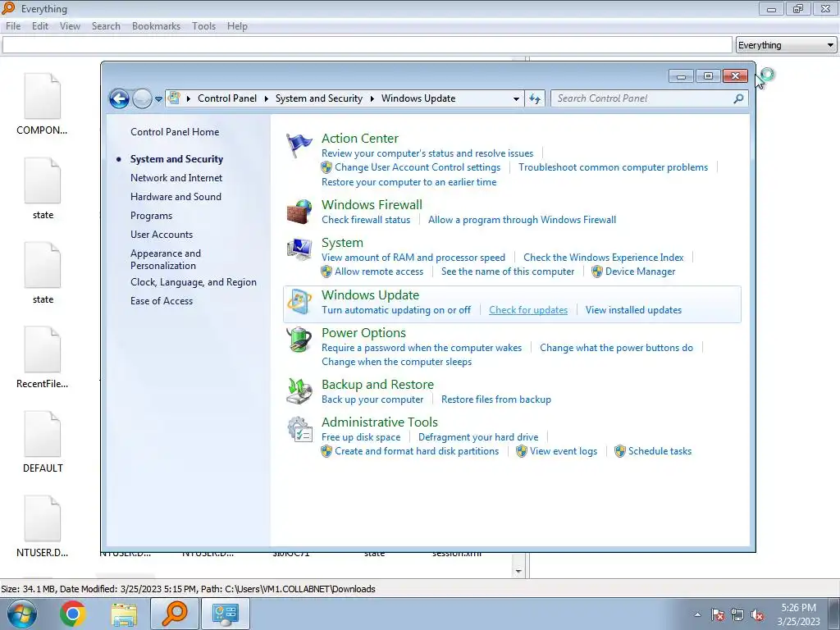Open the Administrative Tools gear icon
The image size is (840, 630).
(299, 429)
